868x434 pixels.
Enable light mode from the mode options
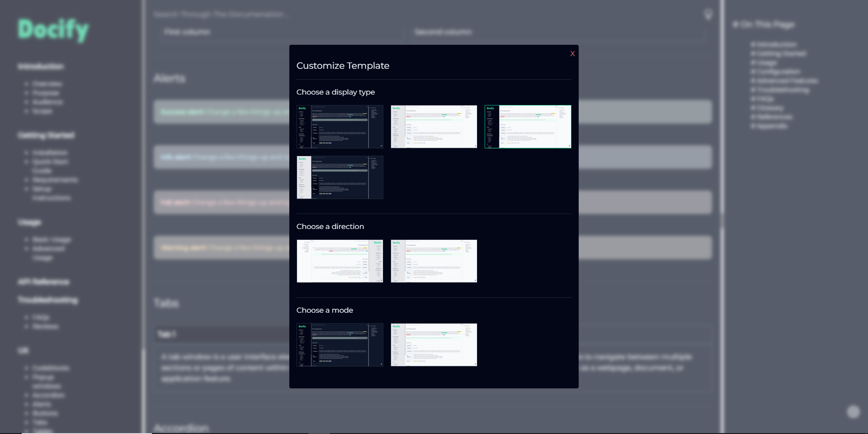434,344
